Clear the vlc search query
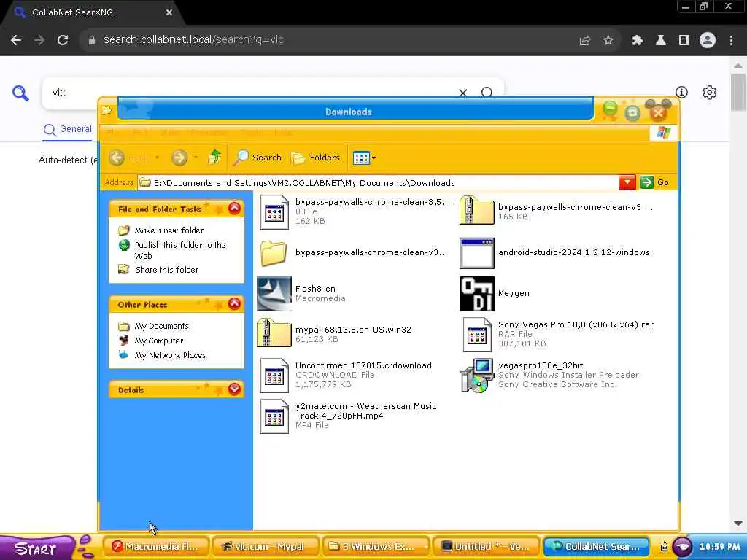The height and width of the screenshot is (560, 747). tap(462, 93)
